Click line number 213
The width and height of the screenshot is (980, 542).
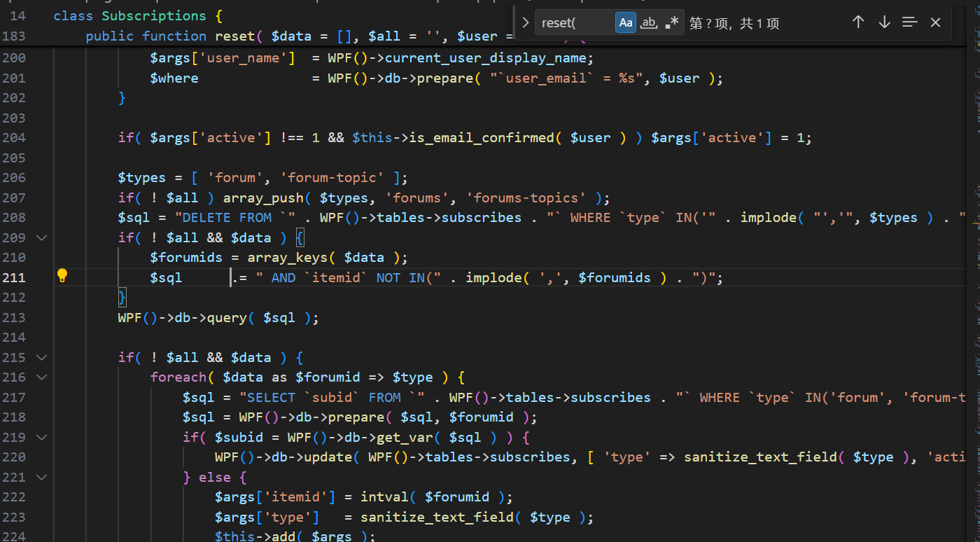pos(13,317)
